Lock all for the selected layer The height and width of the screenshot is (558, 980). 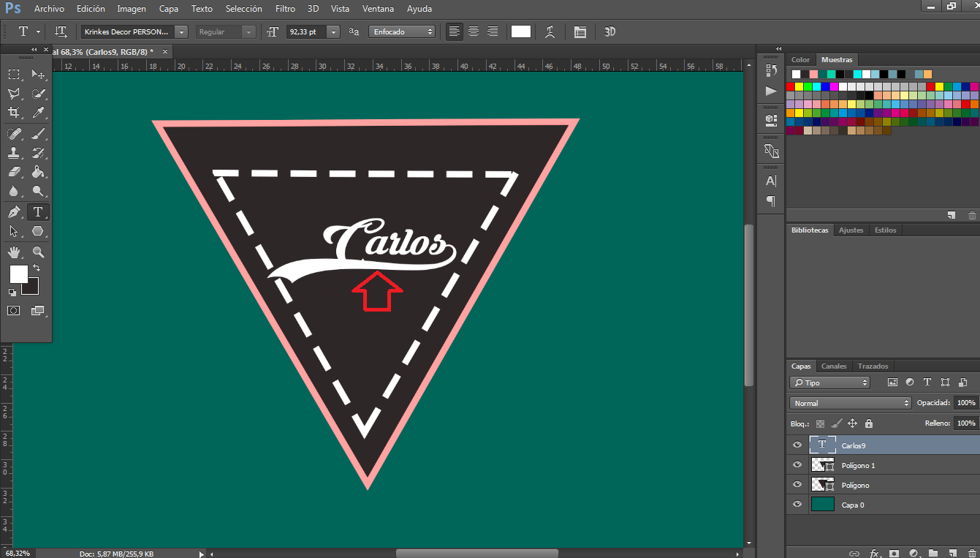click(868, 423)
